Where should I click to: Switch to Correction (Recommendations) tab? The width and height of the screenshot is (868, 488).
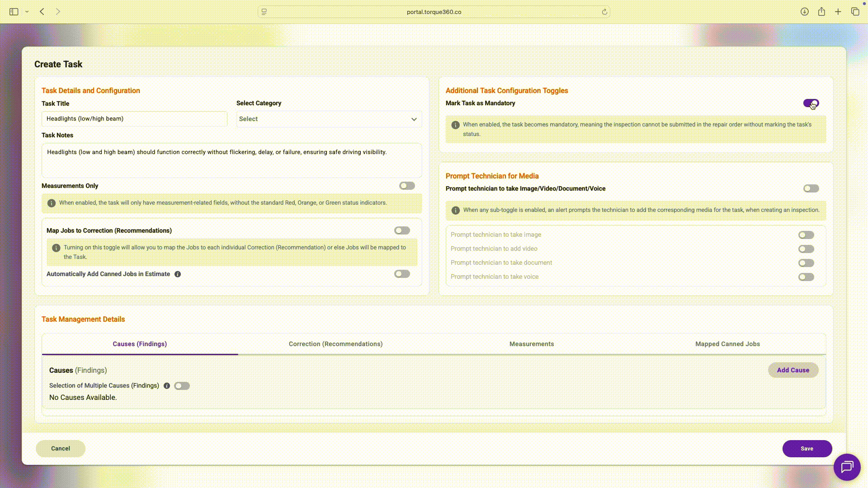(x=335, y=344)
